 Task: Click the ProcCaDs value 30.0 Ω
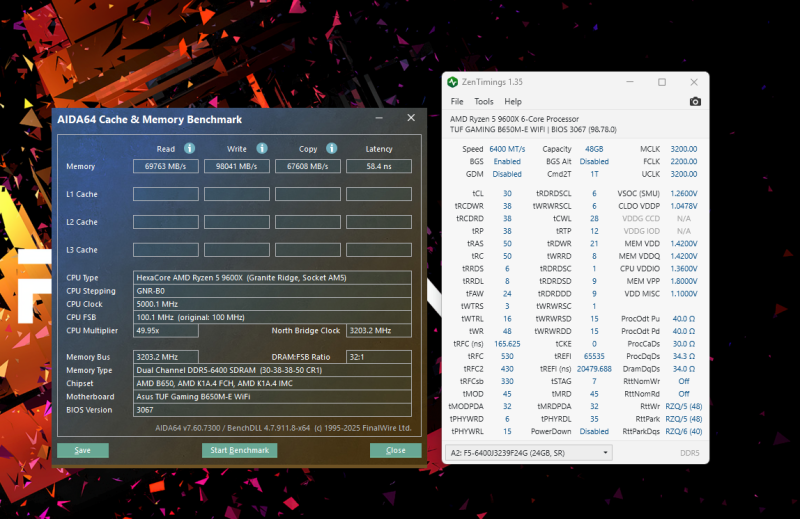click(x=684, y=344)
